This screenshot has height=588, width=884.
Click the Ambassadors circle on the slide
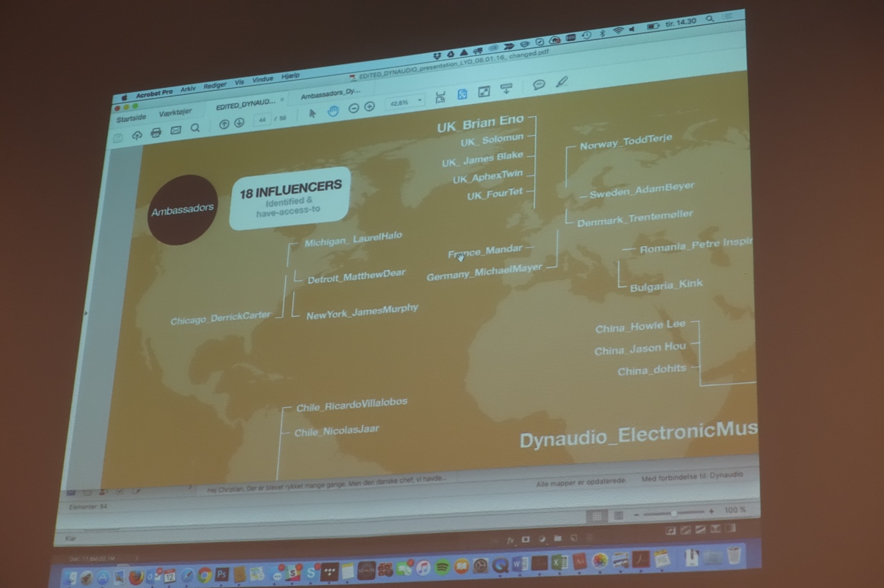point(183,210)
